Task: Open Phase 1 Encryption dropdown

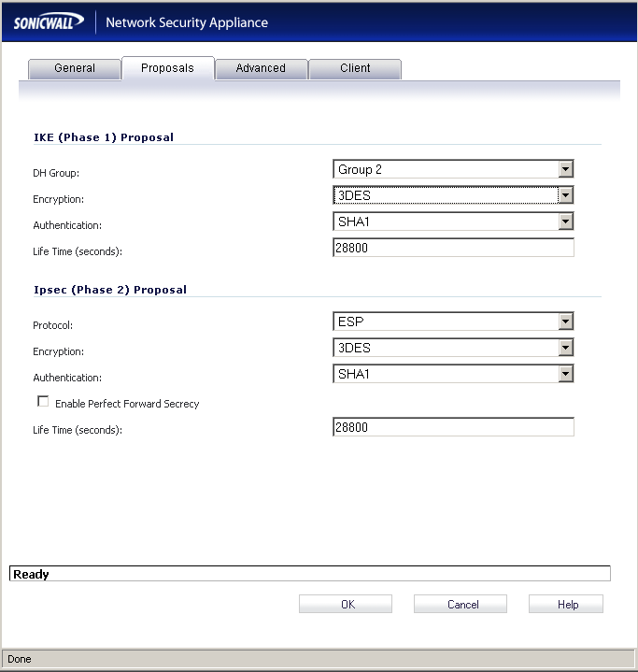Action: point(453,195)
